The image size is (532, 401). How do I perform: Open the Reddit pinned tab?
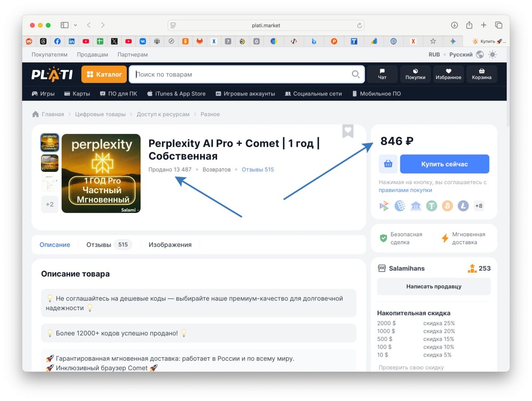pyautogui.click(x=29, y=41)
